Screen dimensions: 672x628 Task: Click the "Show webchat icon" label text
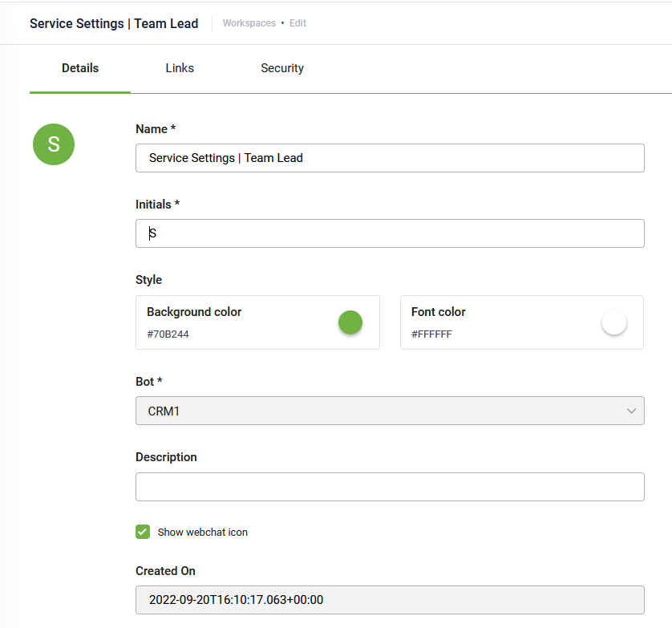point(203,533)
